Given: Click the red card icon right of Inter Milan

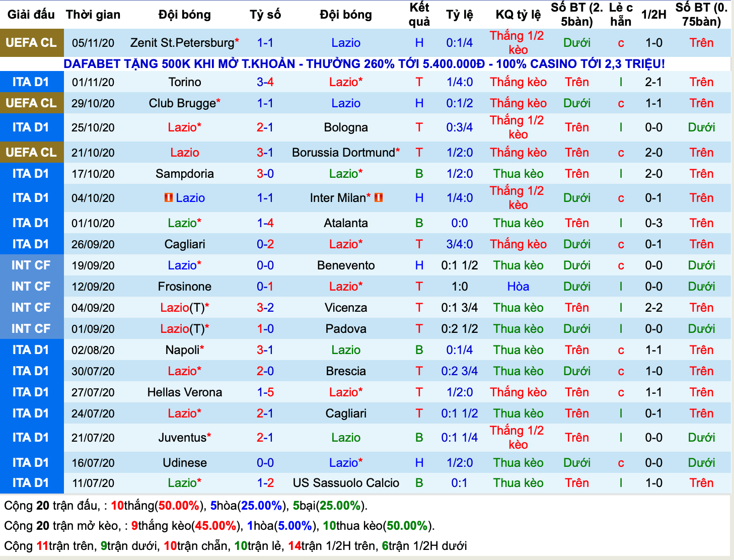Looking at the screenshot, I should 379,198.
